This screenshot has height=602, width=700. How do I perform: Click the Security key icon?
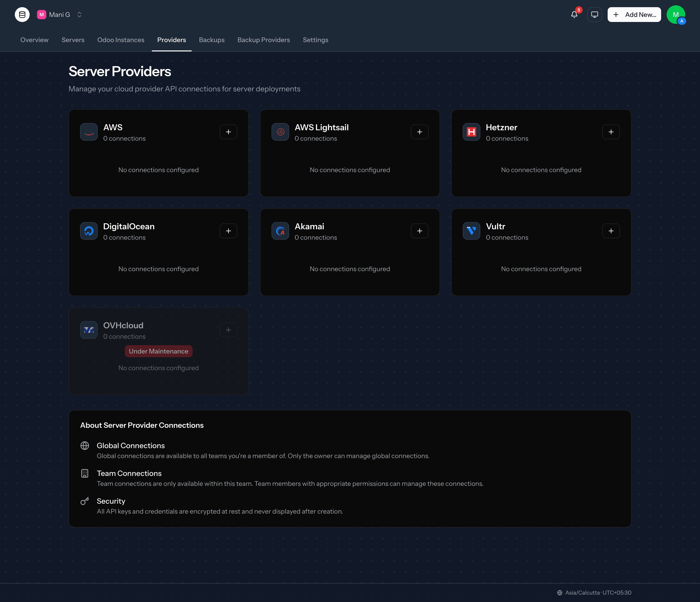click(85, 501)
